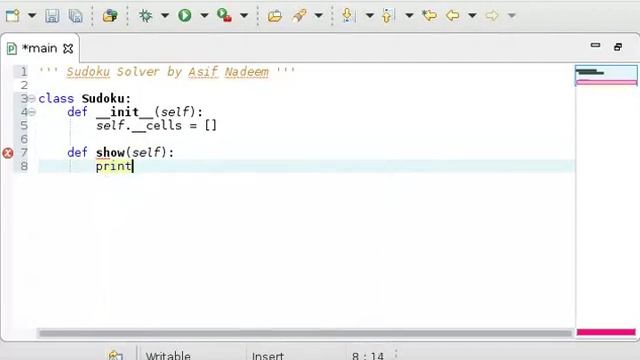Select the *main editor tab
This screenshot has height=360, width=640.
click(x=39, y=48)
